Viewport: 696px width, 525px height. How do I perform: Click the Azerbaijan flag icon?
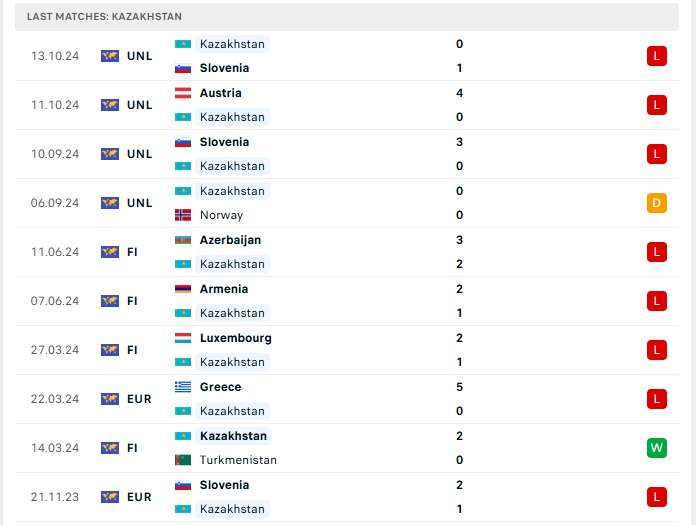[183, 240]
